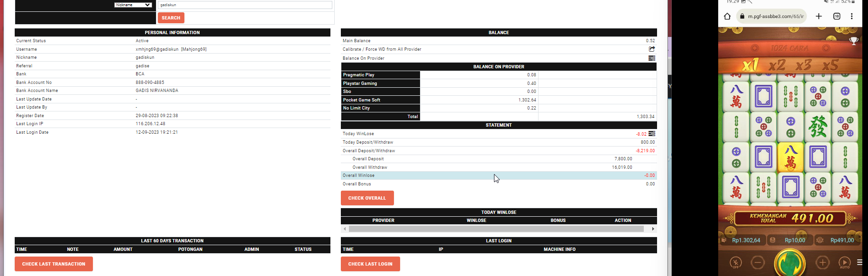This screenshot has width=868, height=276.
Task: Click the Overall Deposit value 7,800.00
Action: [623, 159]
